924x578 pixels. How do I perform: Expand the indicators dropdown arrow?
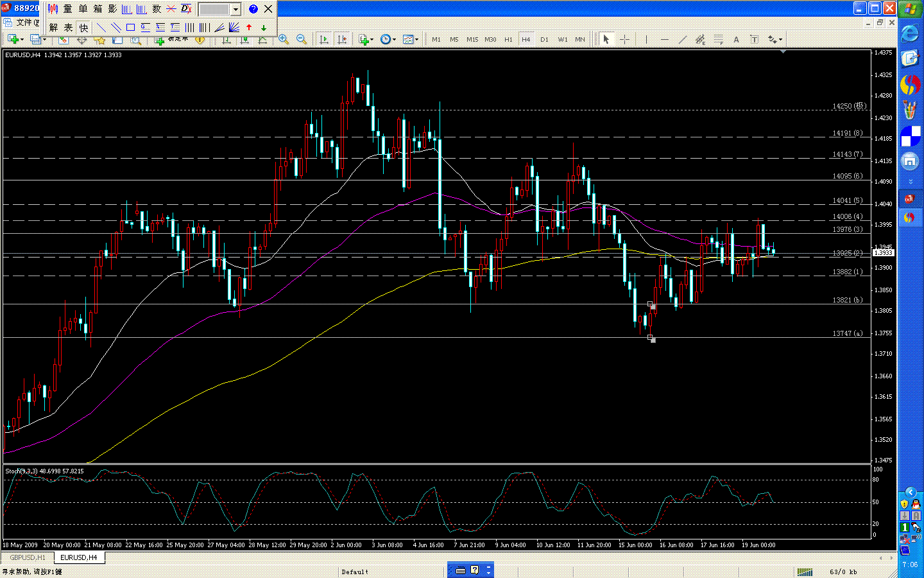pyautogui.click(x=372, y=40)
